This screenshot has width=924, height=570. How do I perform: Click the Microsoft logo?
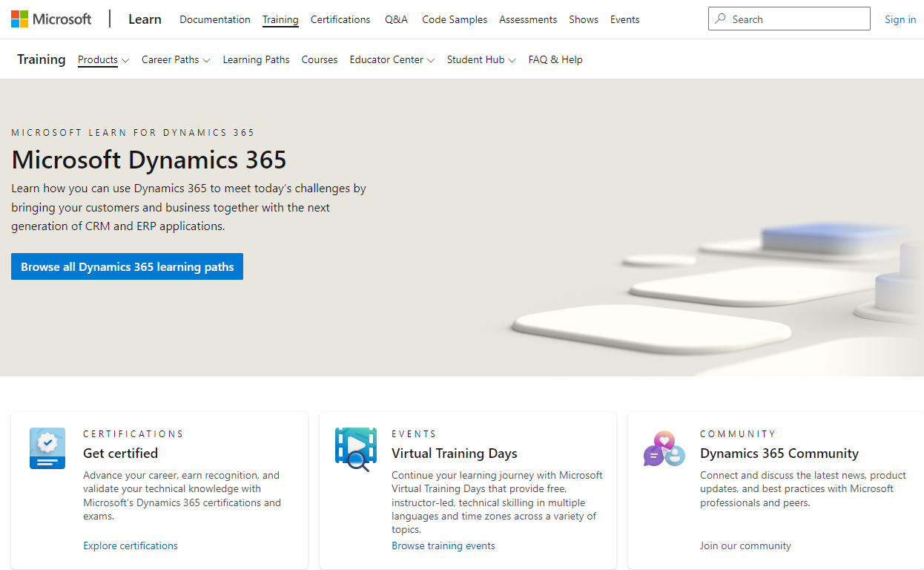pyautogui.click(x=51, y=19)
